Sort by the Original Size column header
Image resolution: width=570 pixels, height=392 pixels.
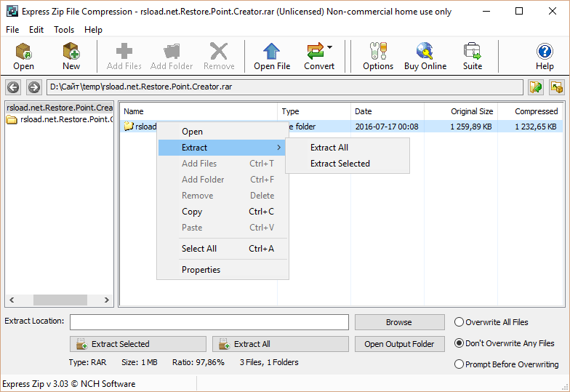point(461,111)
